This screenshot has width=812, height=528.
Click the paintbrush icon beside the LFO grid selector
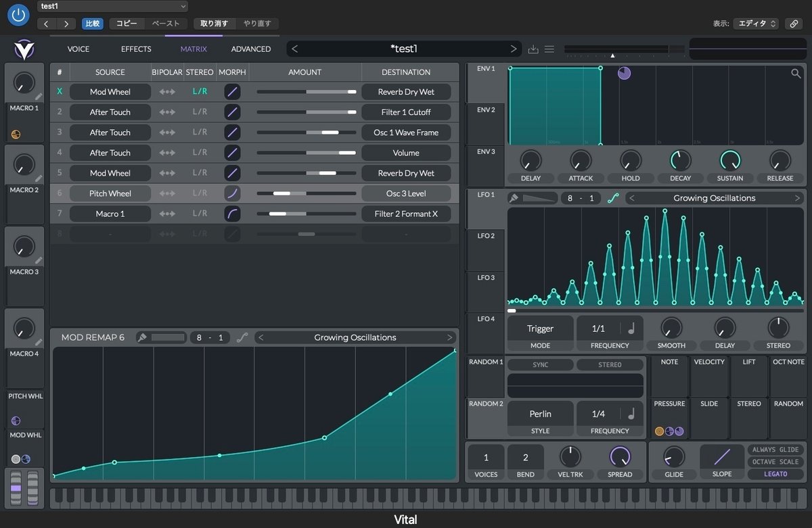514,197
